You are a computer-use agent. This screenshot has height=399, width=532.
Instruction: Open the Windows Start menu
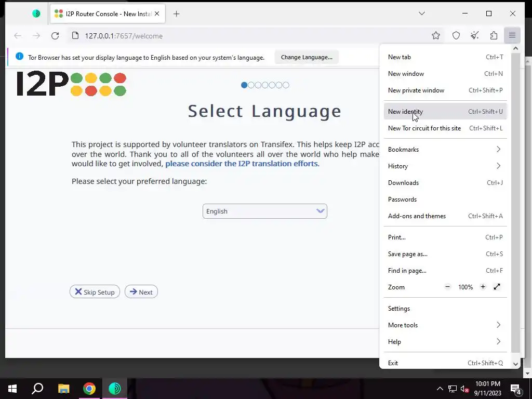click(x=12, y=389)
